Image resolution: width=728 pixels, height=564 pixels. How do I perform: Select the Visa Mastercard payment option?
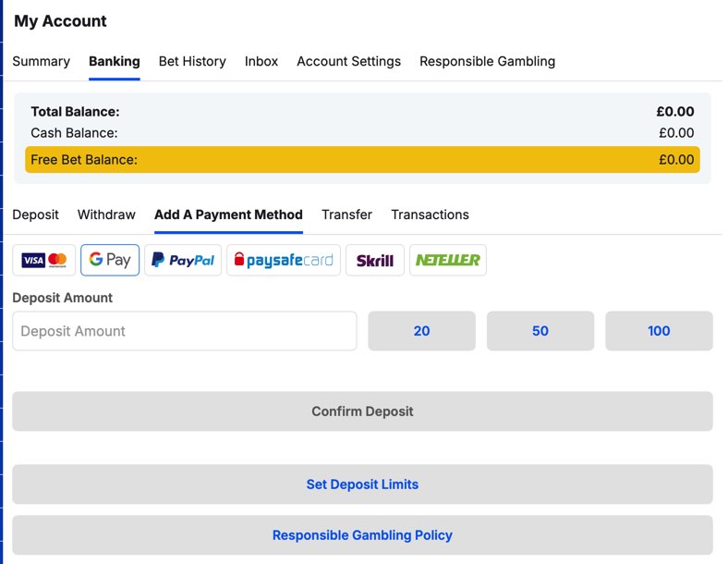tap(44, 260)
